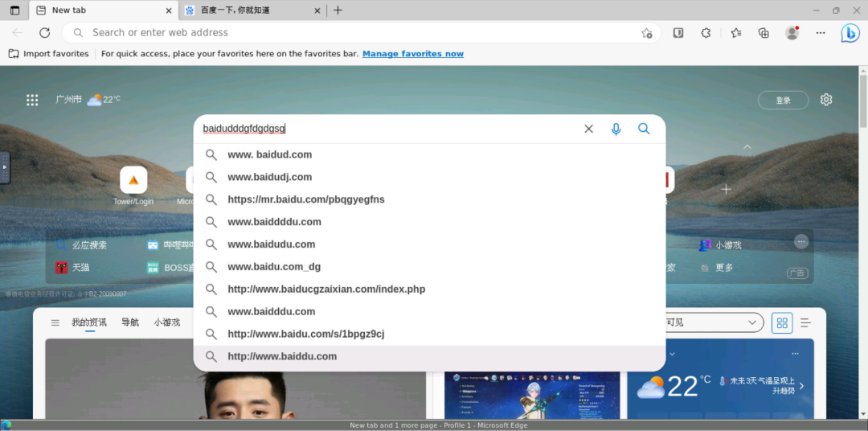Screen dimensions: 868x431
Task: Choose suggestion www.baidu.com_dg
Action: point(429,267)
